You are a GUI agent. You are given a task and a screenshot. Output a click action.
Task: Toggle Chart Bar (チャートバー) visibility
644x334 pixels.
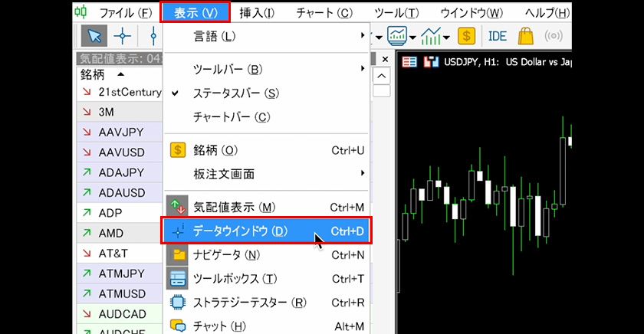tap(232, 117)
